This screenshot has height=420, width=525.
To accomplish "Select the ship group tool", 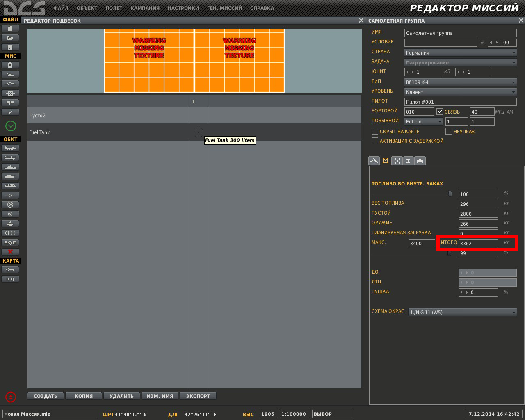I will (10, 167).
